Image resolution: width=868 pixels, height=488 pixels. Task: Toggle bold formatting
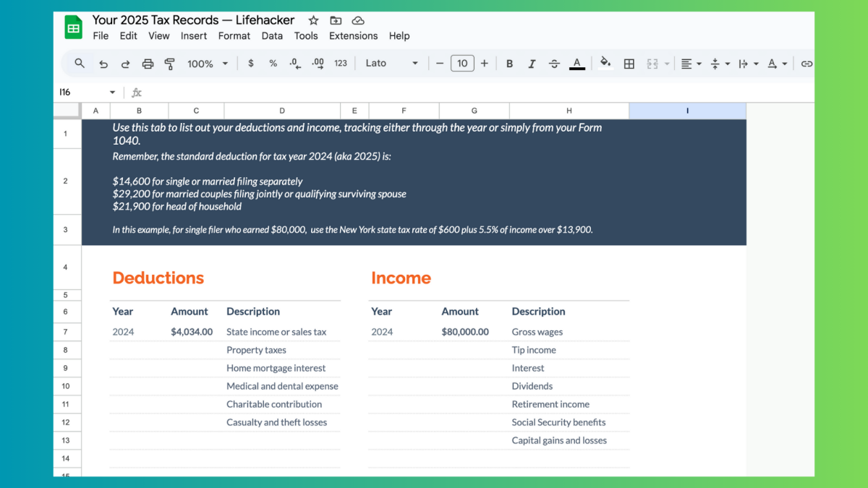coord(509,64)
